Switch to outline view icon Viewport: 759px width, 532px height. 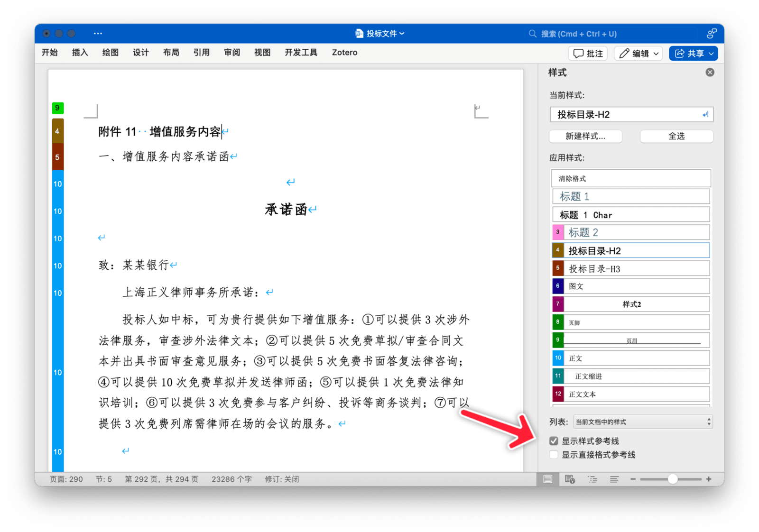[x=592, y=479]
